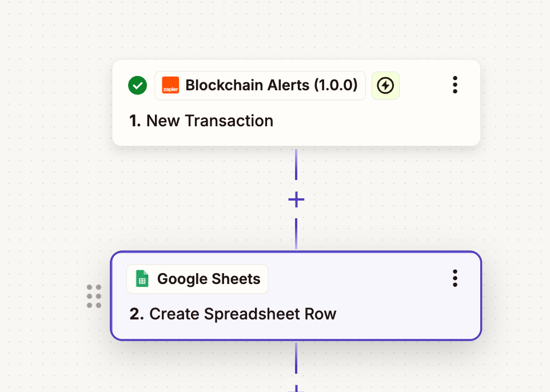Click the green checkmark status badge
This screenshot has width=550, height=392.
[137, 85]
